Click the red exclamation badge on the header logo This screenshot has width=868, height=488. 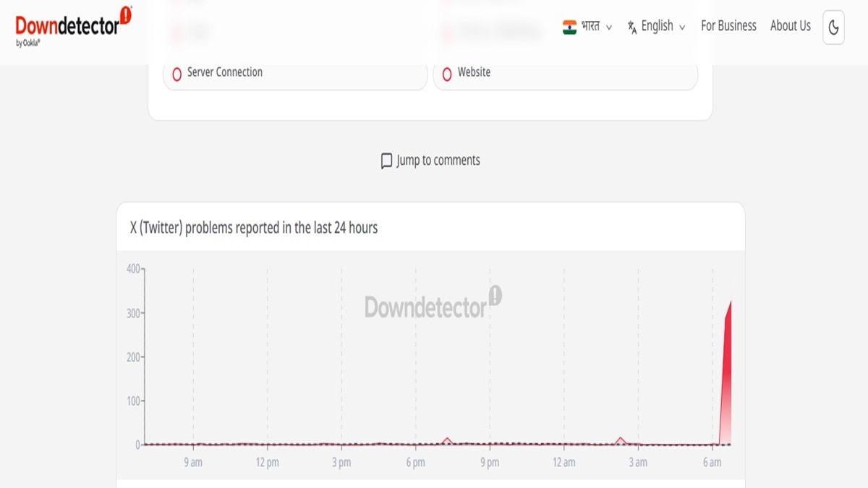[x=126, y=15]
